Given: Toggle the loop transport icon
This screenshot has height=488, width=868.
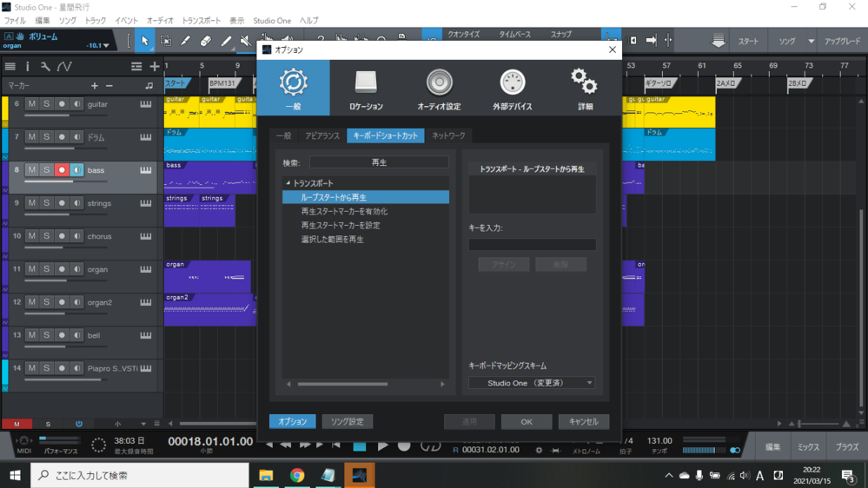Looking at the screenshot, I should pos(430,446).
